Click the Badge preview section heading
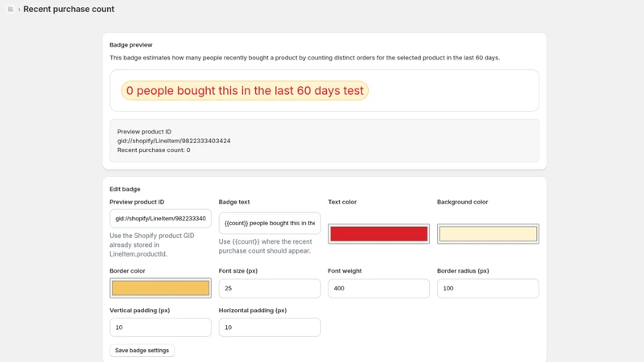644x362 pixels. click(130, 45)
